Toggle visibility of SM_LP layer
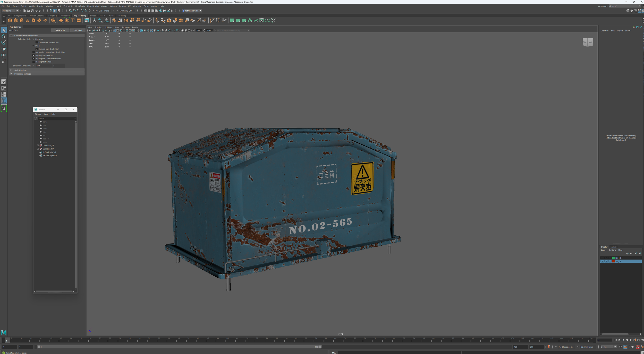The image size is (644, 354). [602, 261]
